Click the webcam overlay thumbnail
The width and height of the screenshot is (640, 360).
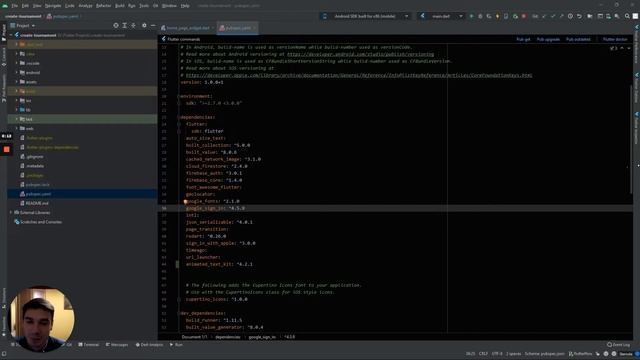pyautogui.click(x=41, y=319)
